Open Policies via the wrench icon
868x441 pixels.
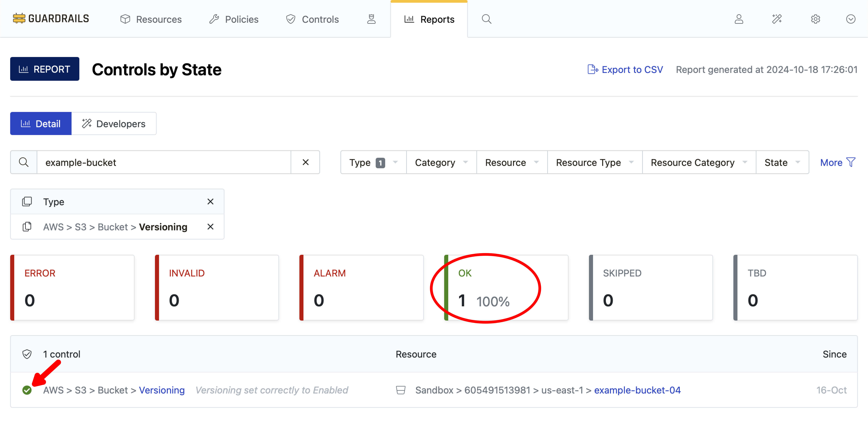(x=234, y=19)
